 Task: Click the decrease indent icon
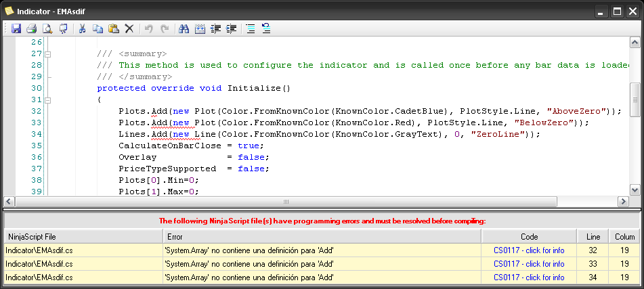tap(216, 28)
